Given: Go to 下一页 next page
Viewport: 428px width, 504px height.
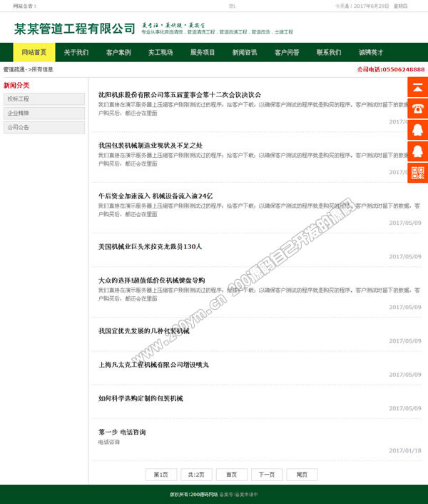Looking at the screenshot, I should point(267,475).
